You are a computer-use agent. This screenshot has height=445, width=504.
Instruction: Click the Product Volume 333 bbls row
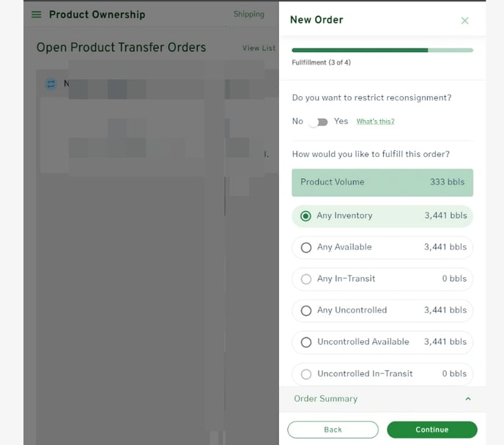[x=382, y=183]
